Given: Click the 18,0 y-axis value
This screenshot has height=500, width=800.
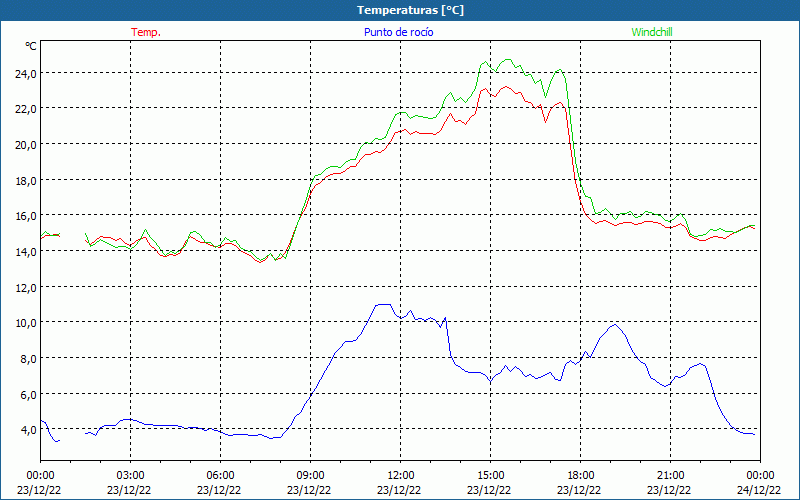Looking at the screenshot, I should pyautogui.click(x=26, y=181).
